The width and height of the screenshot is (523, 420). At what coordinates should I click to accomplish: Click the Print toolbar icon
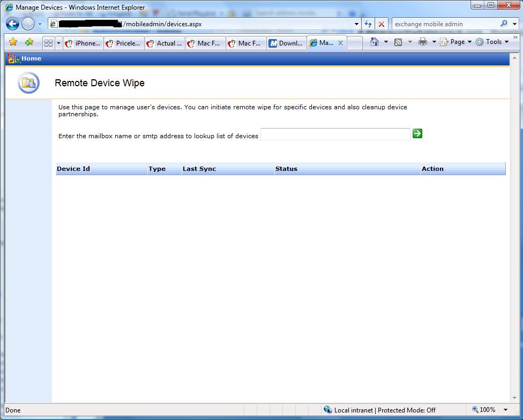(x=423, y=42)
